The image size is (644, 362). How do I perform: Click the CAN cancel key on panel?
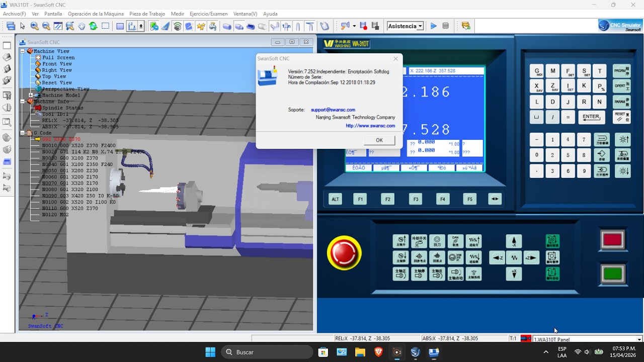(455, 241)
